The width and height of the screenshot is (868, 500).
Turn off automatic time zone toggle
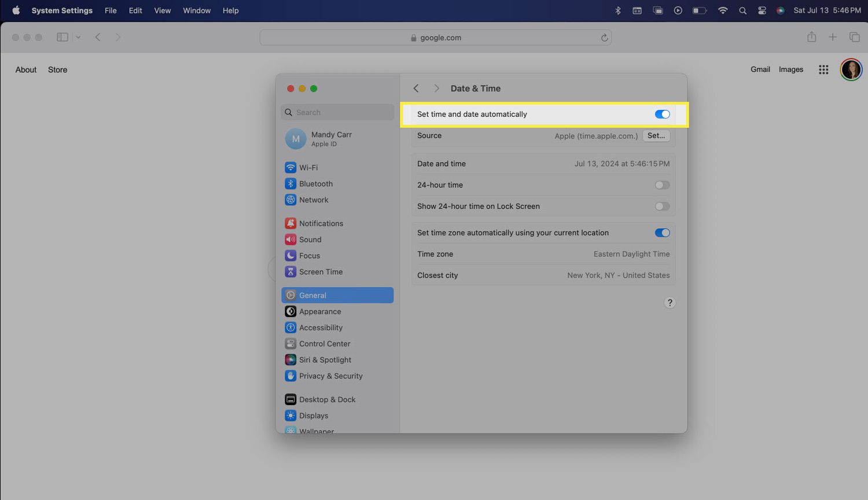[662, 233]
